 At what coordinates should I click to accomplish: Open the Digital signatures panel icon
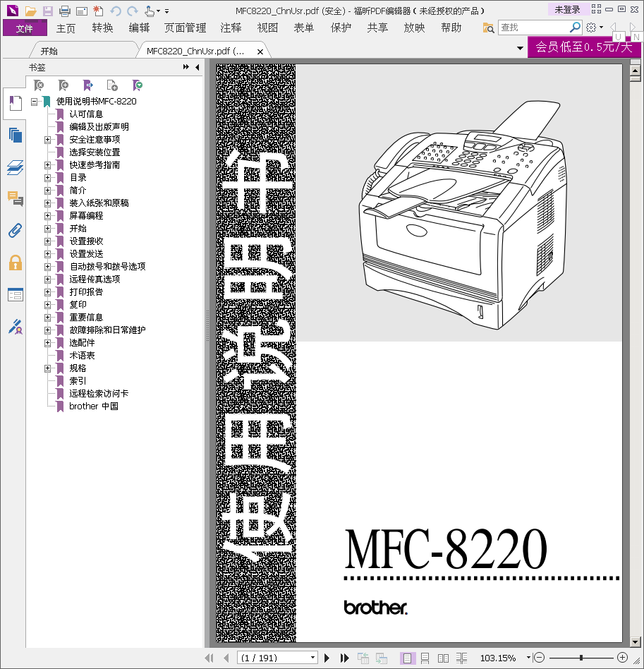tap(16, 327)
